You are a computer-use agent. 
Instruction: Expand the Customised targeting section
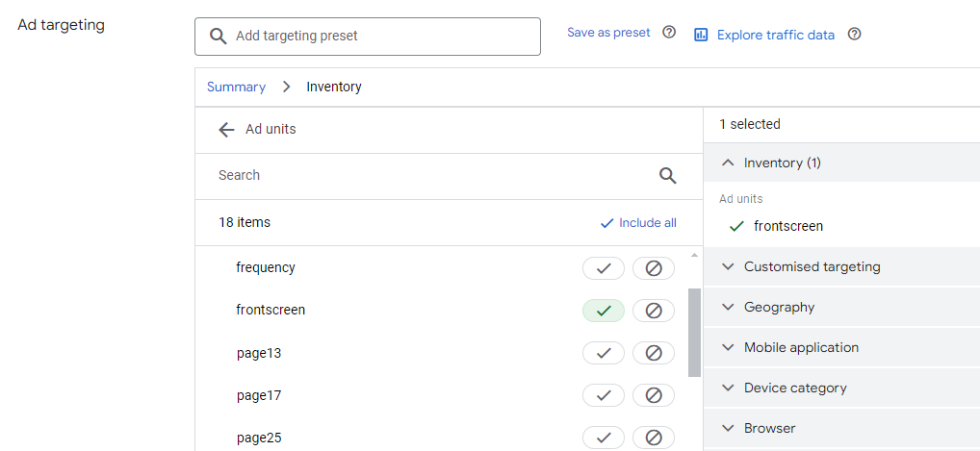pos(841,266)
